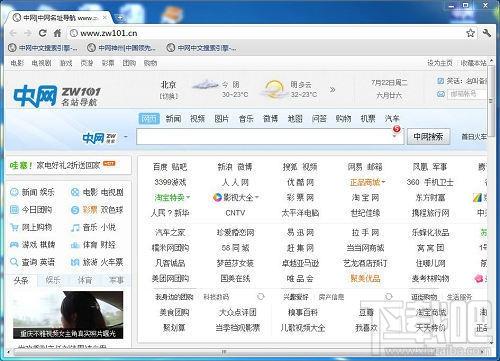
Task: Click the 网上购物 shopping cart icon
Action: pyautogui.click(x=14, y=227)
